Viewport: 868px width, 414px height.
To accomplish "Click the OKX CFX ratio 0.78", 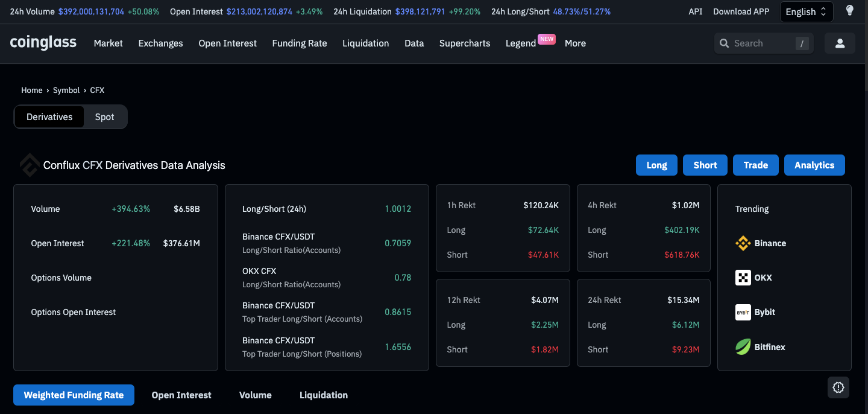I will pyautogui.click(x=403, y=278).
